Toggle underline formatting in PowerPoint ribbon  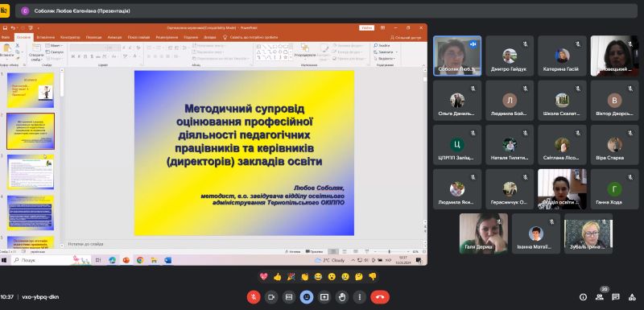point(85,56)
